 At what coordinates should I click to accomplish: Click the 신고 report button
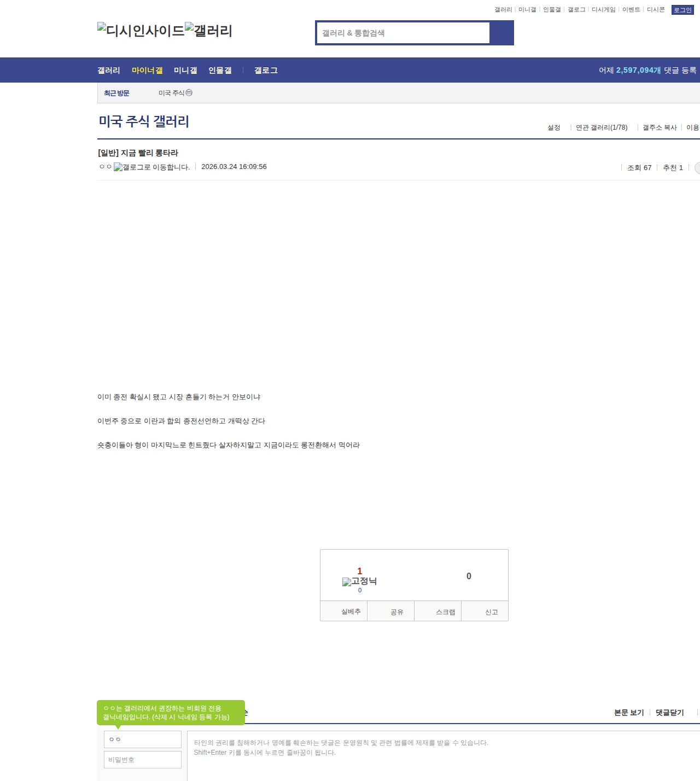pos(485,611)
